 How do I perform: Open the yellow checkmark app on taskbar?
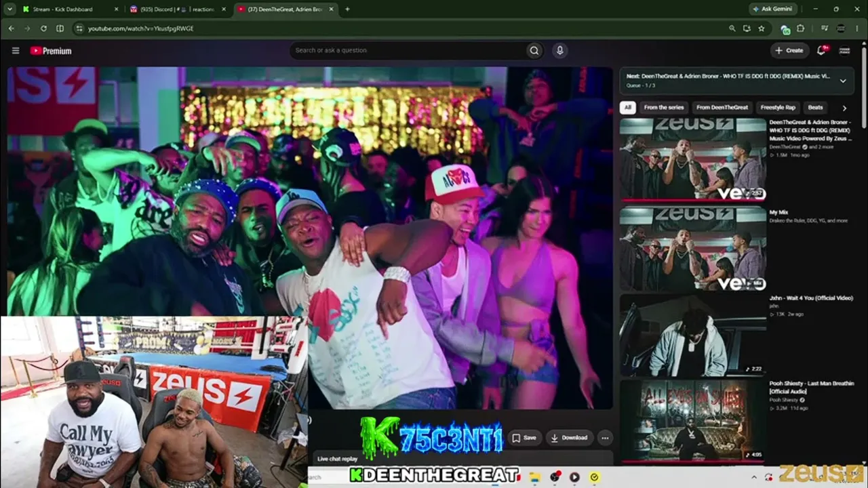click(x=594, y=477)
